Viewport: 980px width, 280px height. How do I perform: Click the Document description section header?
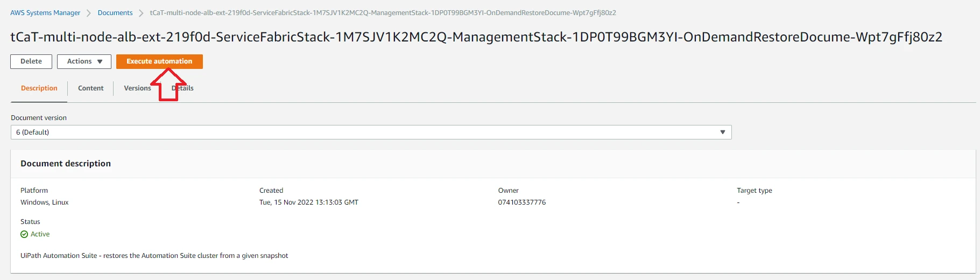pyautogui.click(x=66, y=164)
